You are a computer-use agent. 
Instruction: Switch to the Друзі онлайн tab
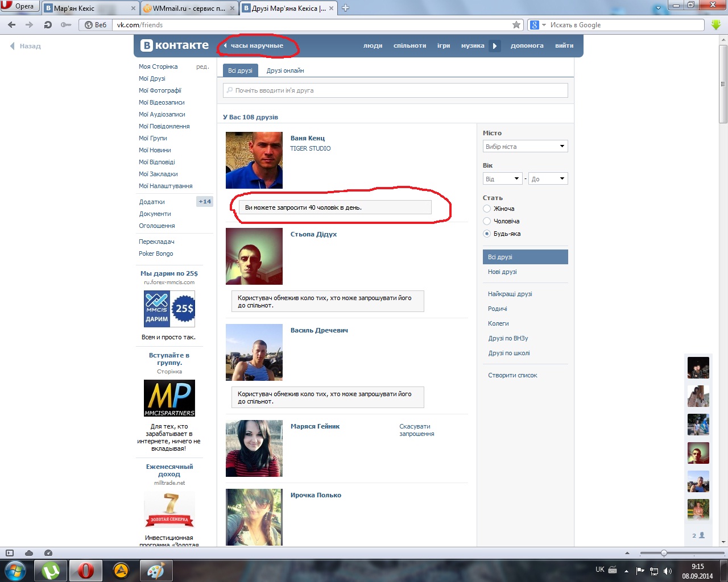pos(285,70)
